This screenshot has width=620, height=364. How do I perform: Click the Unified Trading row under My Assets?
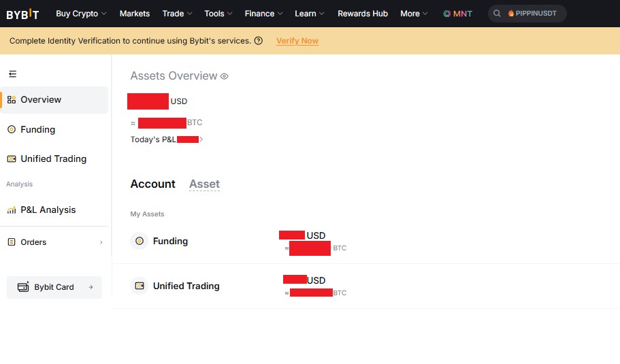365,286
